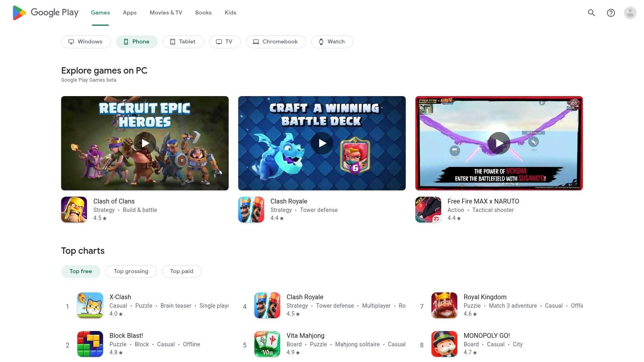Screen dimensions: 644x362
Task: Select the Watch device filter
Action: [332, 41]
